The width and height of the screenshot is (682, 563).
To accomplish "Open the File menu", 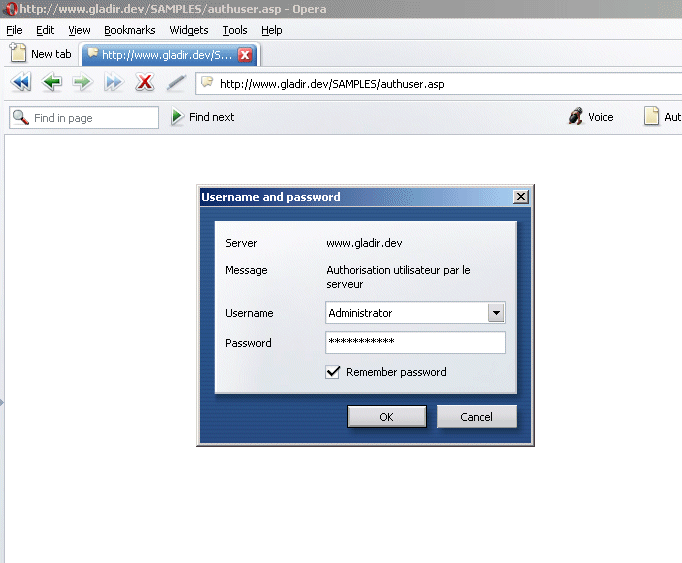I will pyautogui.click(x=14, y=30).
